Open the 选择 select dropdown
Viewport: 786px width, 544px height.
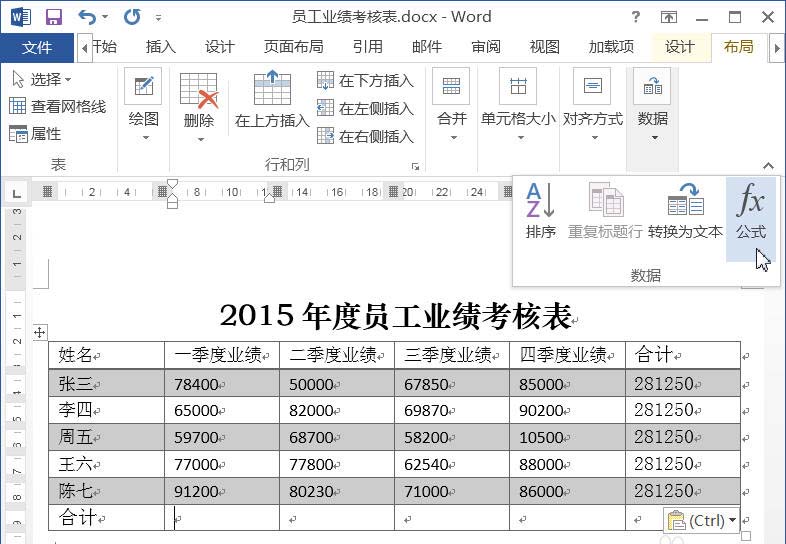tap(42, 79)
